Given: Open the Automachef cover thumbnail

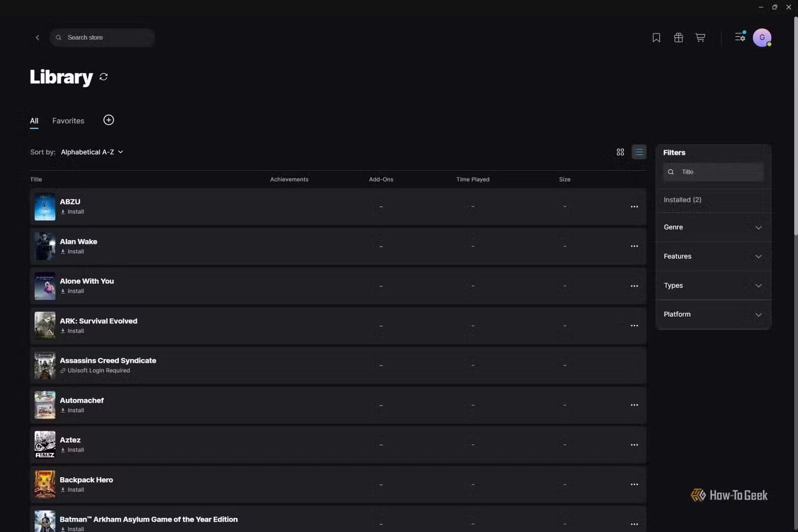Looking at the screenshot, I should [45, 405].
